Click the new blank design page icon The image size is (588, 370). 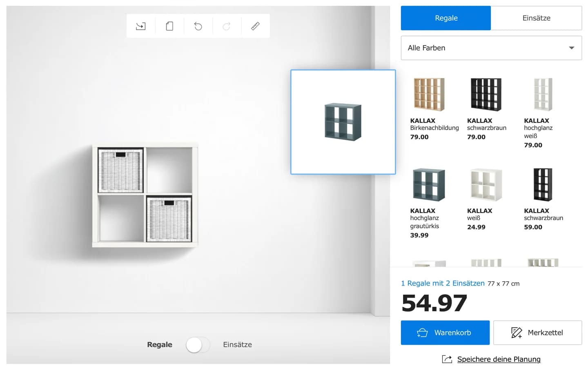point(169,26)
